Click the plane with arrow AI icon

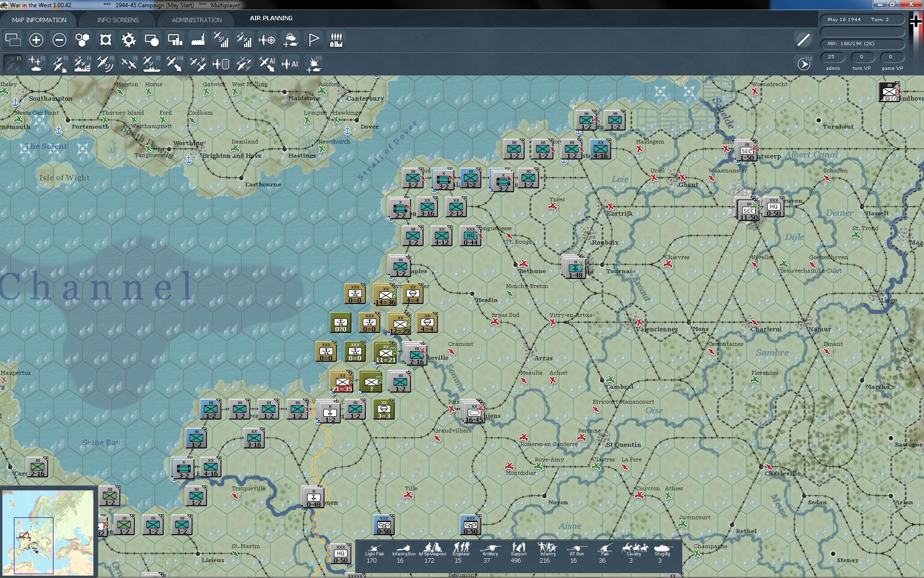pos(267,64)
